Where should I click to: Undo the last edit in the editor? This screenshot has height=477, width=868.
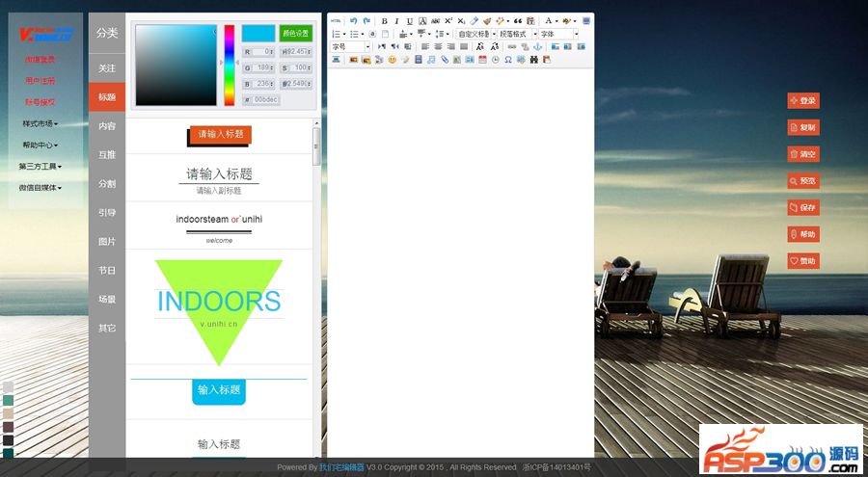354,21
